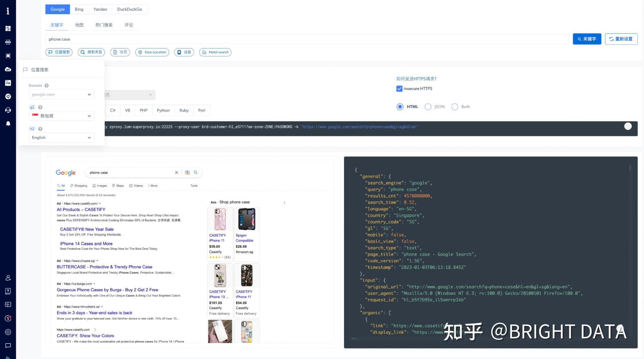Select the Perl code language tab
The image size is (644, 359).
click(x=202, y=110)
